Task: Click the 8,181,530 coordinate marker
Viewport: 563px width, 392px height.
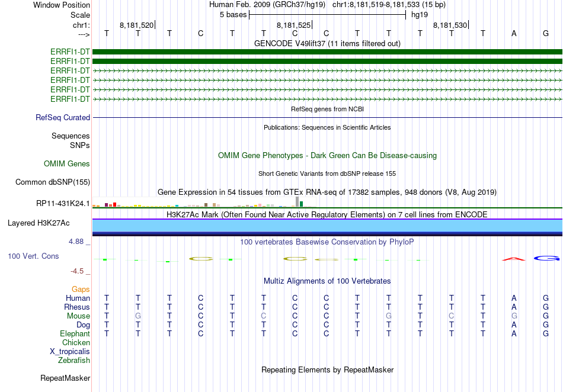Action: pyautogui.click(x=450, y=25)
